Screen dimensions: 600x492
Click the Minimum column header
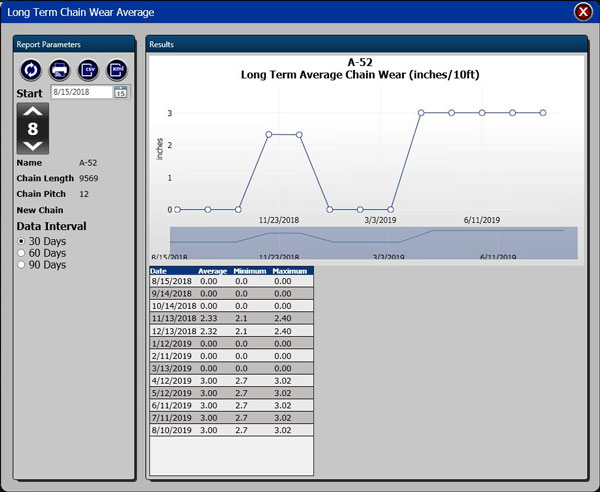pos(250,270)
